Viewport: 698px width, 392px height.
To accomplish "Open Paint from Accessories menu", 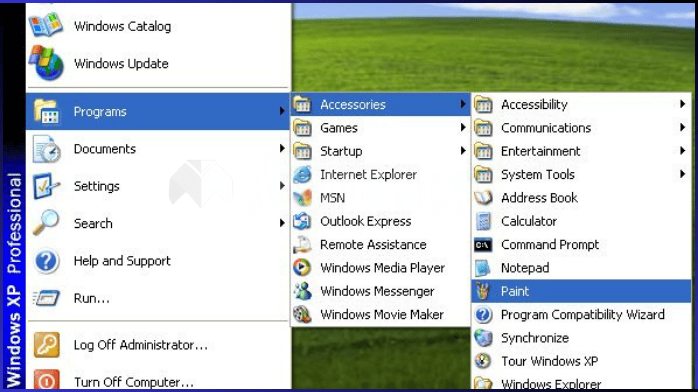I will click(581, 291).
